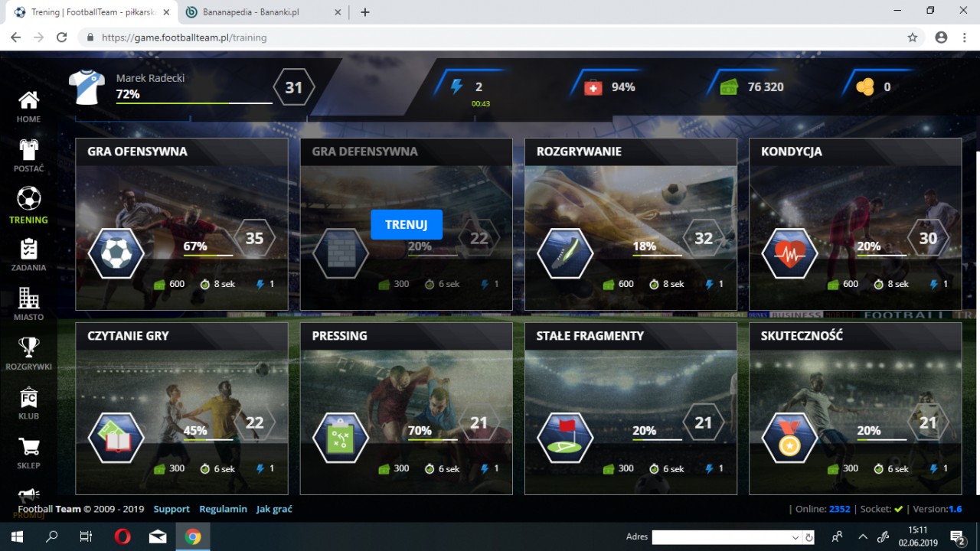
Task: Open the POSTAĆ jersey icon
Action: [x=28, y=150]
